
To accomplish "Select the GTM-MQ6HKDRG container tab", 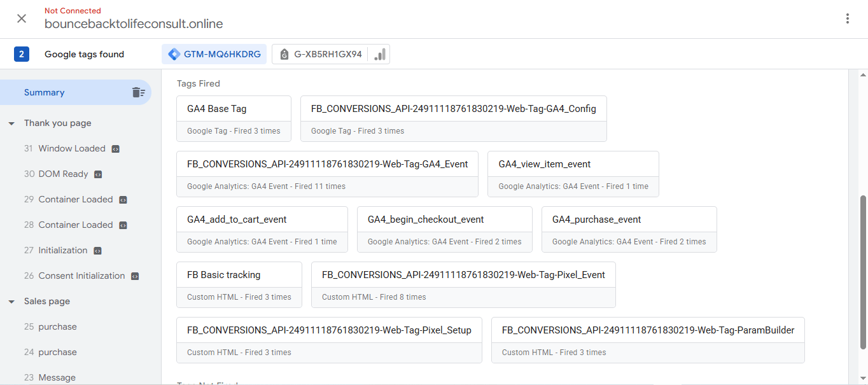I will point(214,54).
